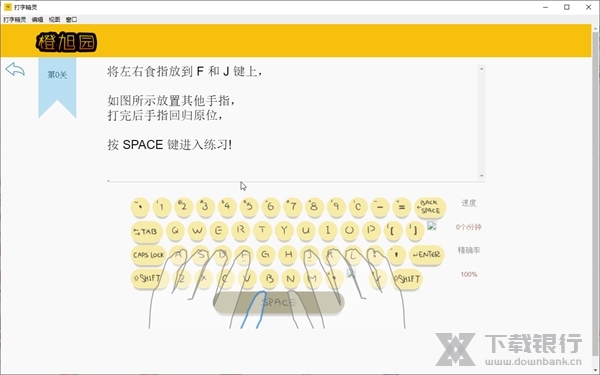Tap the number 2 key
The width and height of the screenshot is (600, 375).
click(183, 207)
